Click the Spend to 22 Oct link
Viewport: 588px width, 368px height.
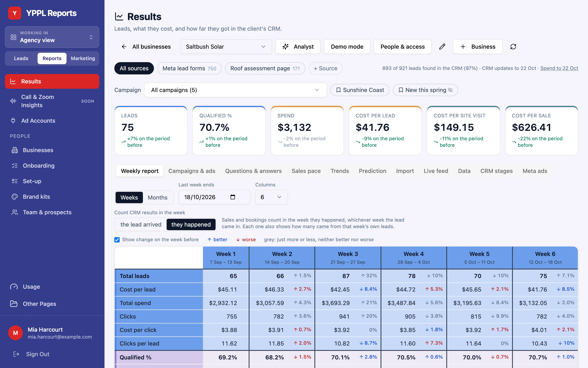(559, 68)
